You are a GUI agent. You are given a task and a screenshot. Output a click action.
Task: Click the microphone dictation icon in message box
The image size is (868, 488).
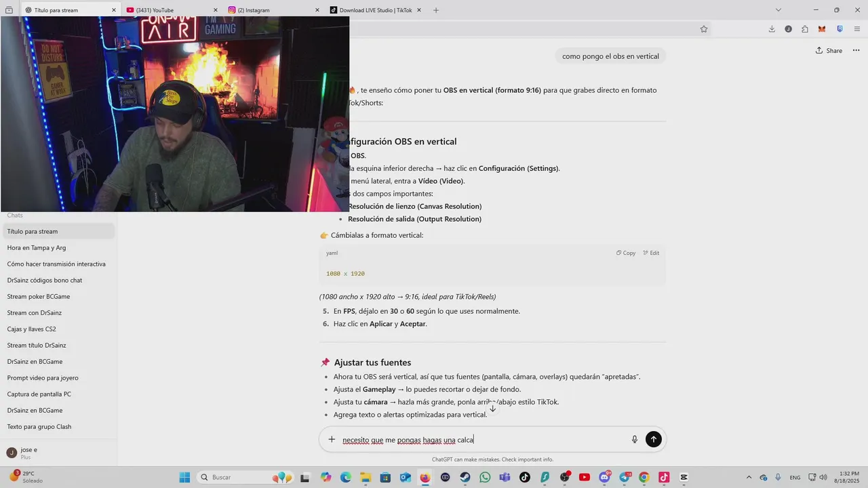[x=635, y=439]
